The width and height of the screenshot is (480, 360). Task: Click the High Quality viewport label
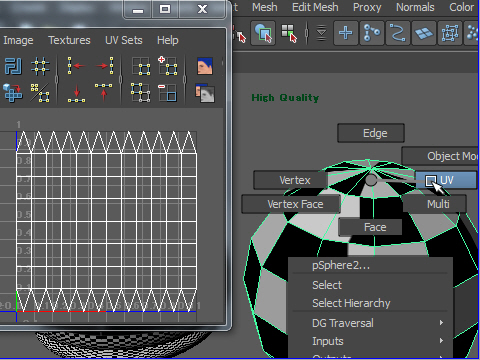tap(285, 98)
